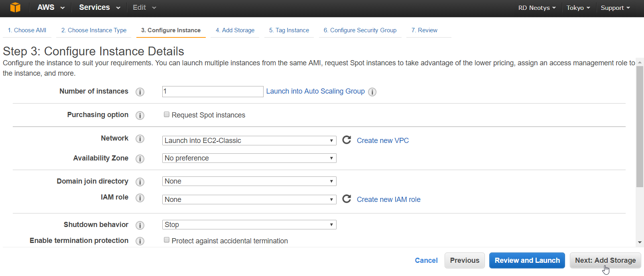Go to step 6 Configure Security Group

pyautogui.click(x=360, y=30)
